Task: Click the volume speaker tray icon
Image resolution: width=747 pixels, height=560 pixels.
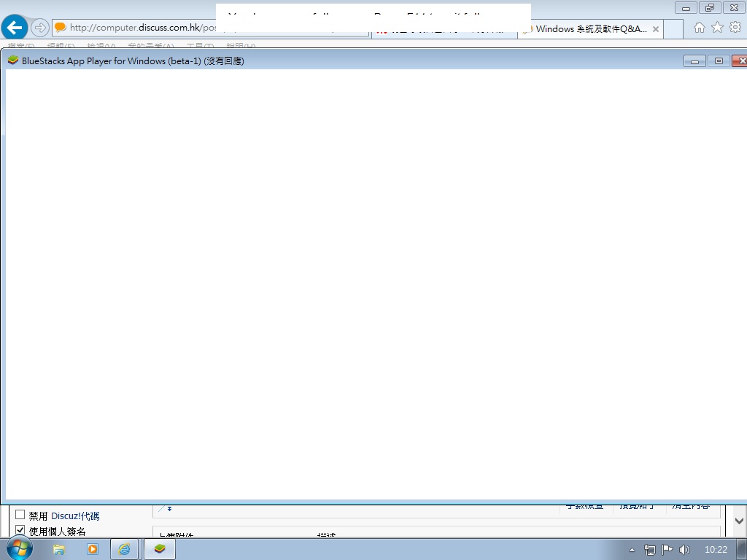Action: coord(684,550)
